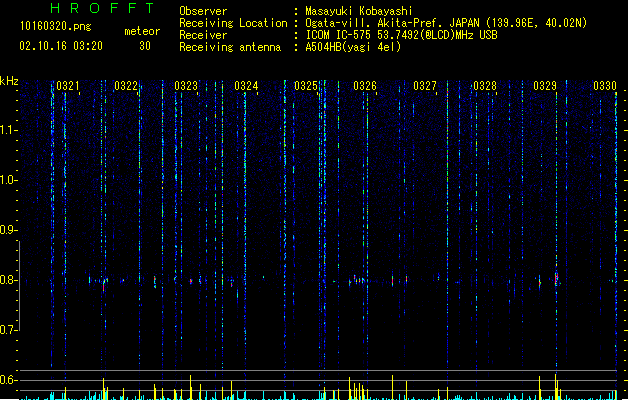Click the 0325 time marker
Screen dimensions: 629x400
tap(306, 86)
